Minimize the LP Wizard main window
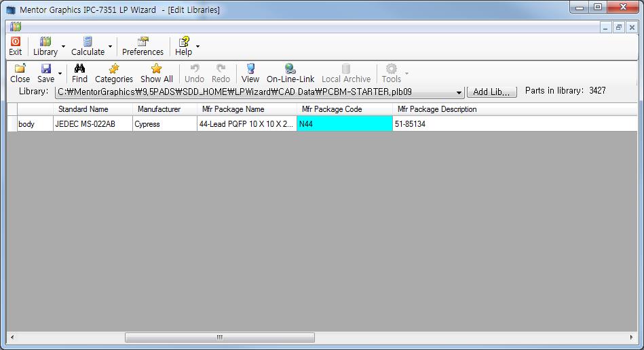 (x=580, y=7)
